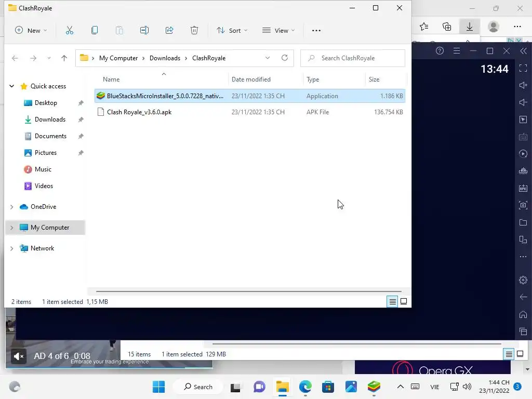
Task: Open Edge downloads panel
Action: tap(470, 26)
